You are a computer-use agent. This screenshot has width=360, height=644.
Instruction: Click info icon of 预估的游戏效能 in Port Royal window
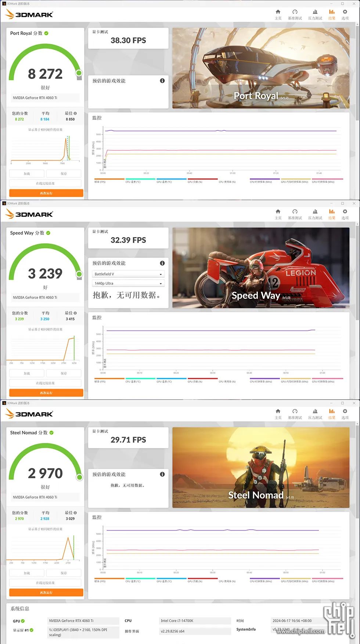[x=162, y=80]
